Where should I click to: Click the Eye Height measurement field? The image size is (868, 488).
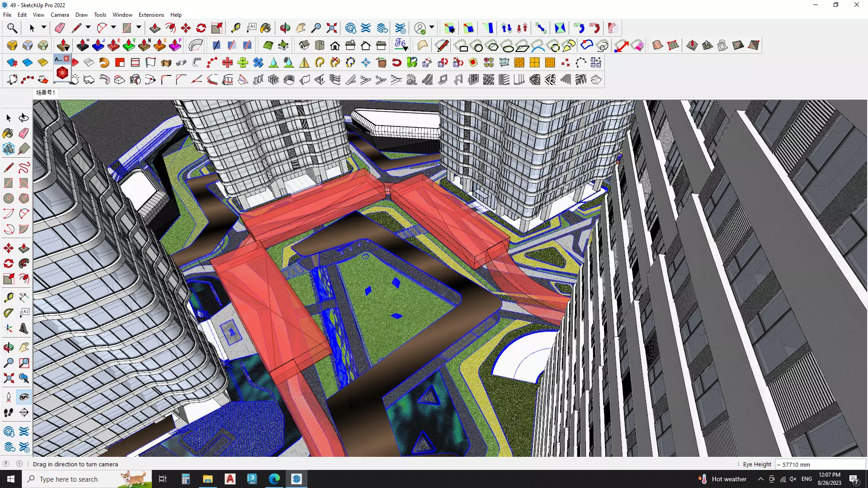[820, 465]
